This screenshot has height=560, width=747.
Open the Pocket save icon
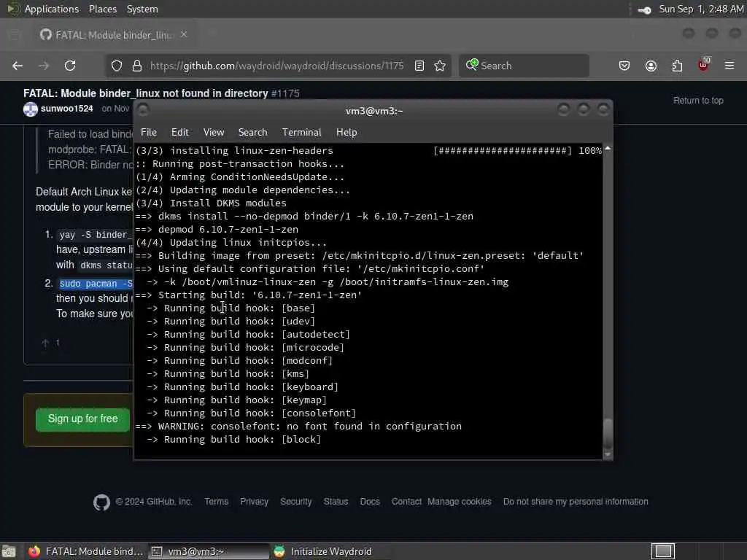point(624,66)
